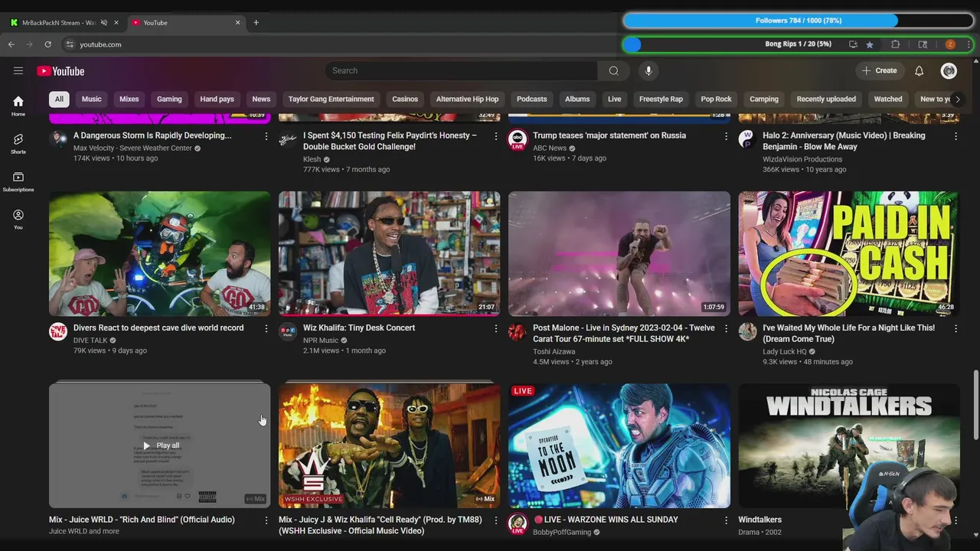Image resolution: width=980 pixels, height=551 pixels.
Task: Click the browser address bar youtube.com
Action: coord(100,44)
